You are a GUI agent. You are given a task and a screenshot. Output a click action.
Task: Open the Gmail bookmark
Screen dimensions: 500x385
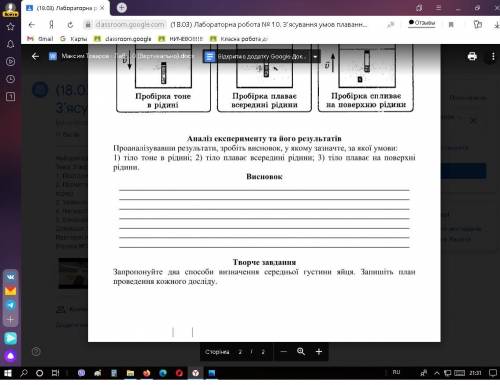click(40, 39)
